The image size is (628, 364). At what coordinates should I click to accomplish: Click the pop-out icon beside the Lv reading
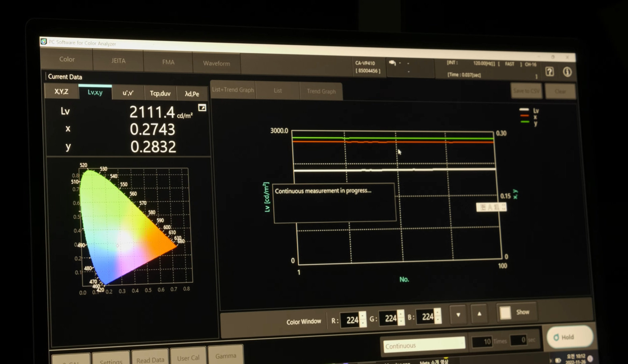(x=202, y=108)
